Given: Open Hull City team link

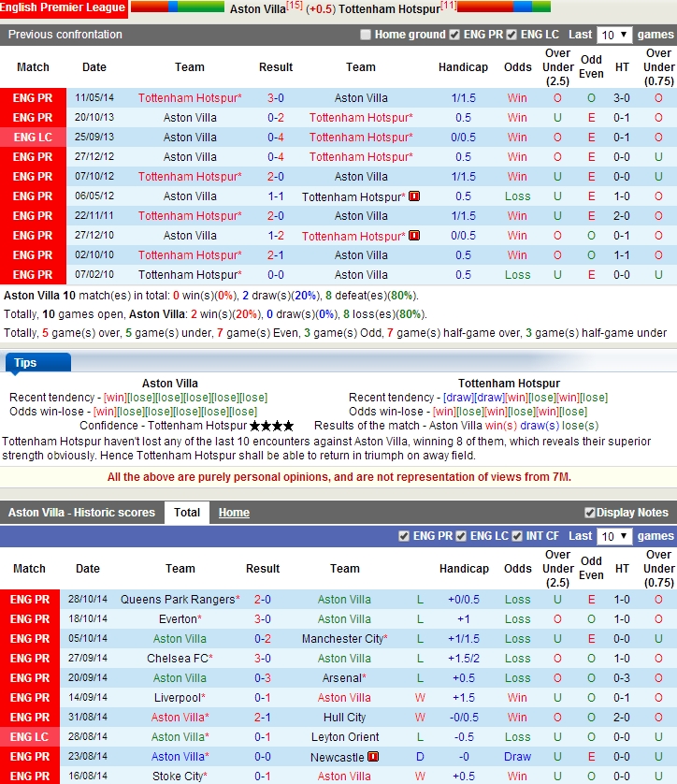Looking at the screenshot, I should tap(344, 717).
